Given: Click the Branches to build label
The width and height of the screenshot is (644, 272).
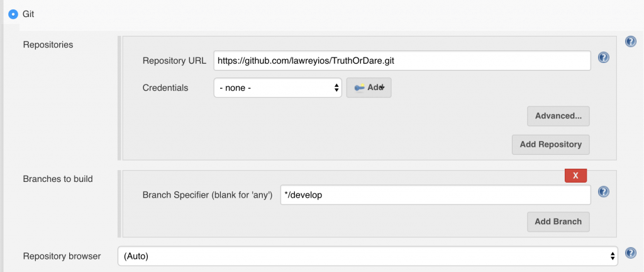Looking at the screenshot, I should (58, 179).
